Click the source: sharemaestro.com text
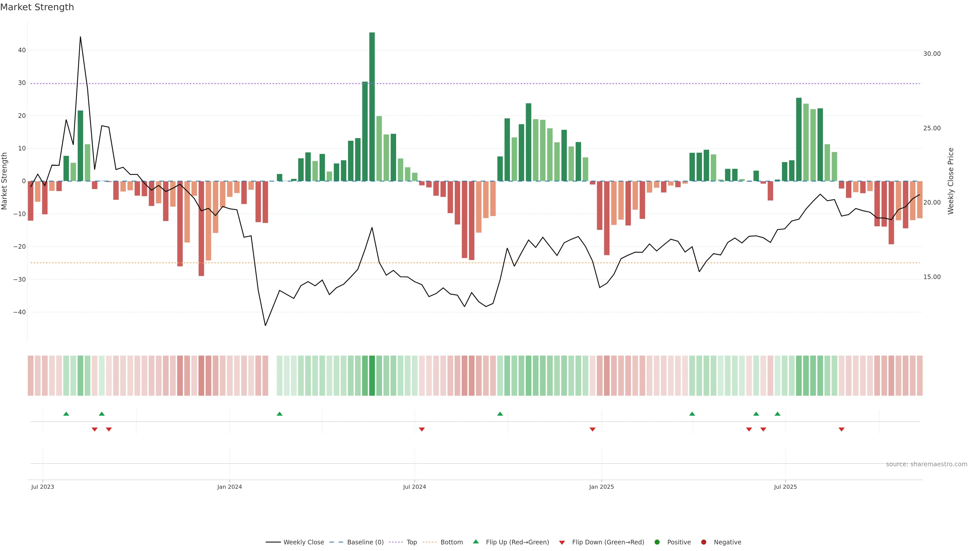This screenshot has height=551, width=980. (x=926, y=464)
